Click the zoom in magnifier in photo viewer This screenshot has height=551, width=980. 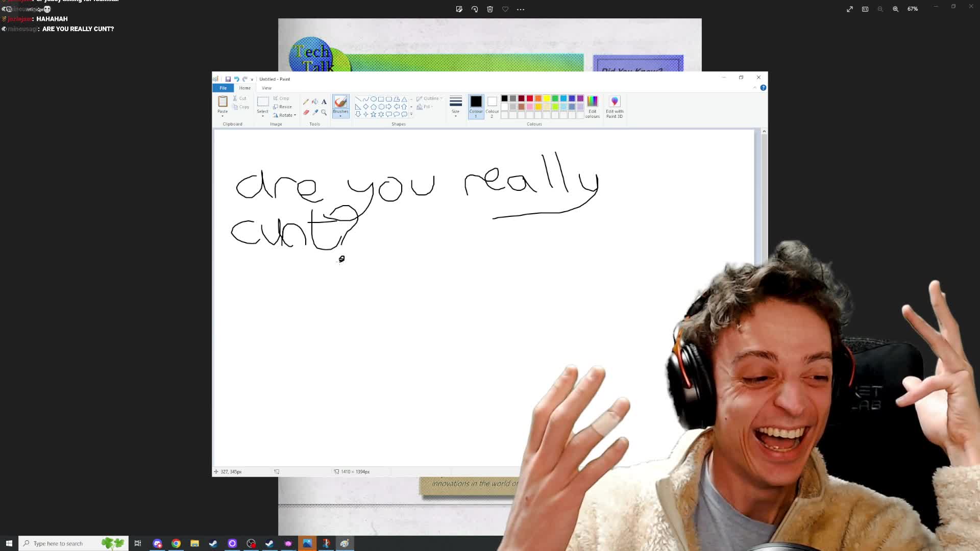click(x=896, y=9)
